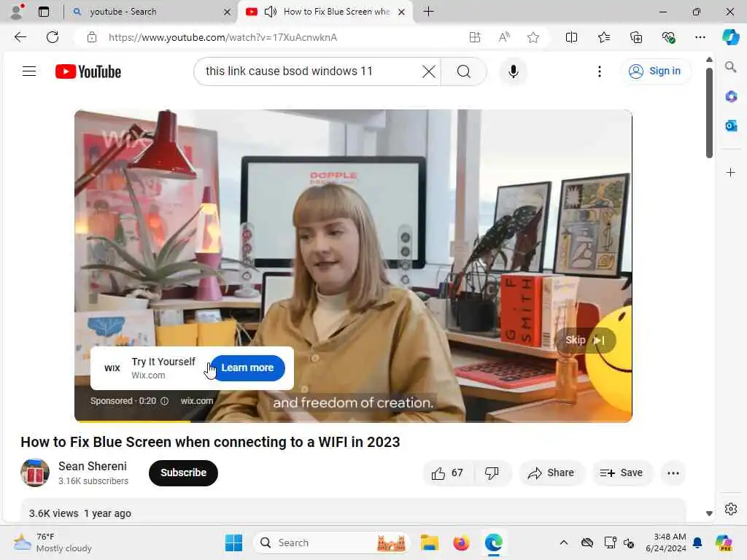This screenshot has height=560, width=747.
Task: Launch Firefox from the taskbar
Action: [x=461, y=542]
